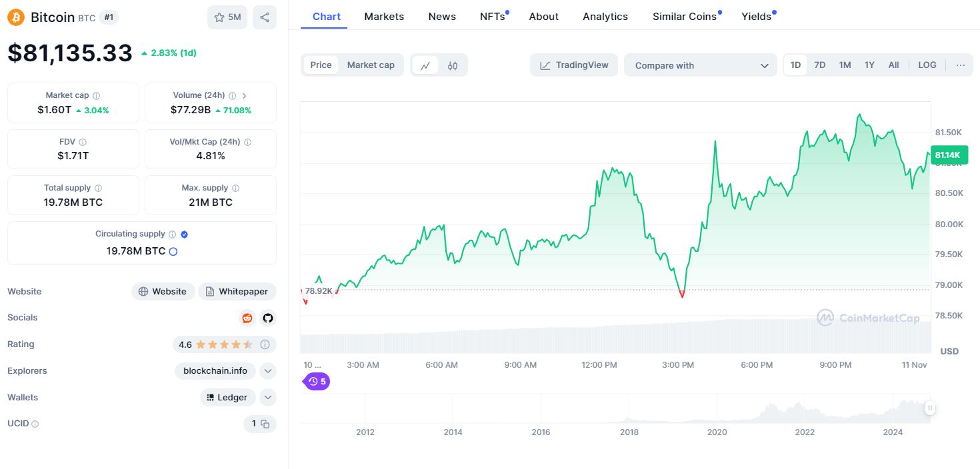Image resolution: width=980 pixels, height=469 pixels.
Task: Expand Explorers dropdown chevron
Action: pos(267,371)
